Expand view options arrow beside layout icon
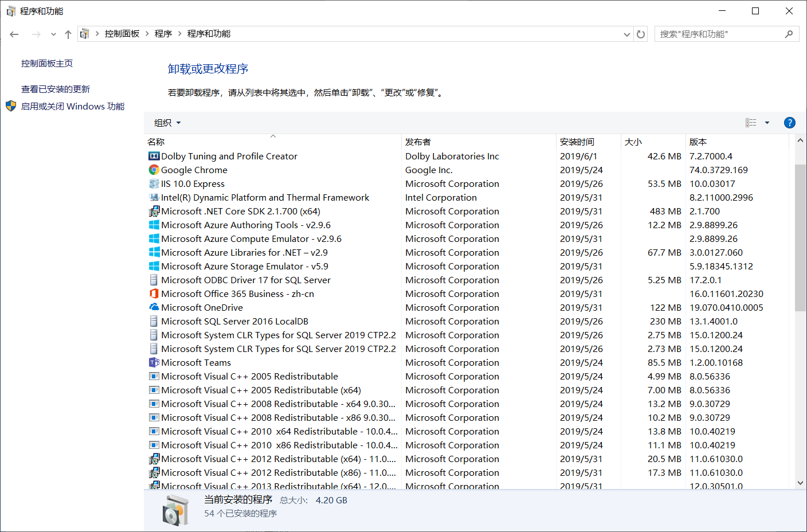 click(767, 123)
